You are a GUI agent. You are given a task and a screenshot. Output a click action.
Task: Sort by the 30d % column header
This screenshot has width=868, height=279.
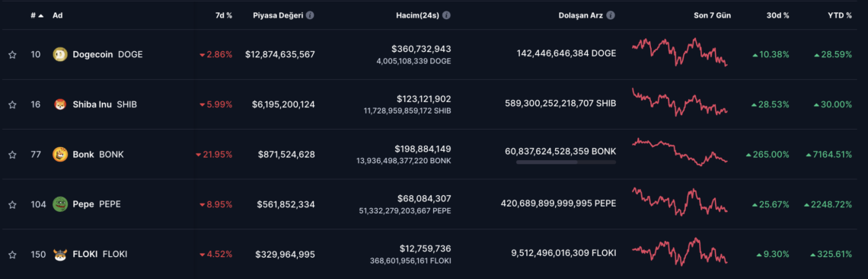pyautogui.click(x=778, y=15)
